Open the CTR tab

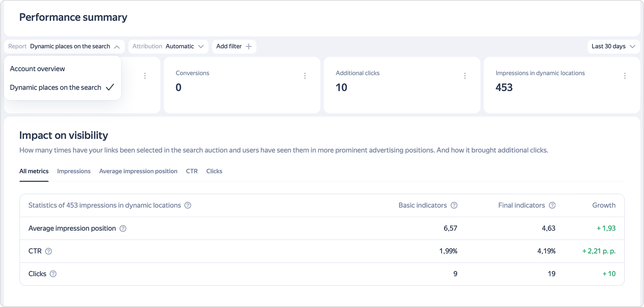192,171
